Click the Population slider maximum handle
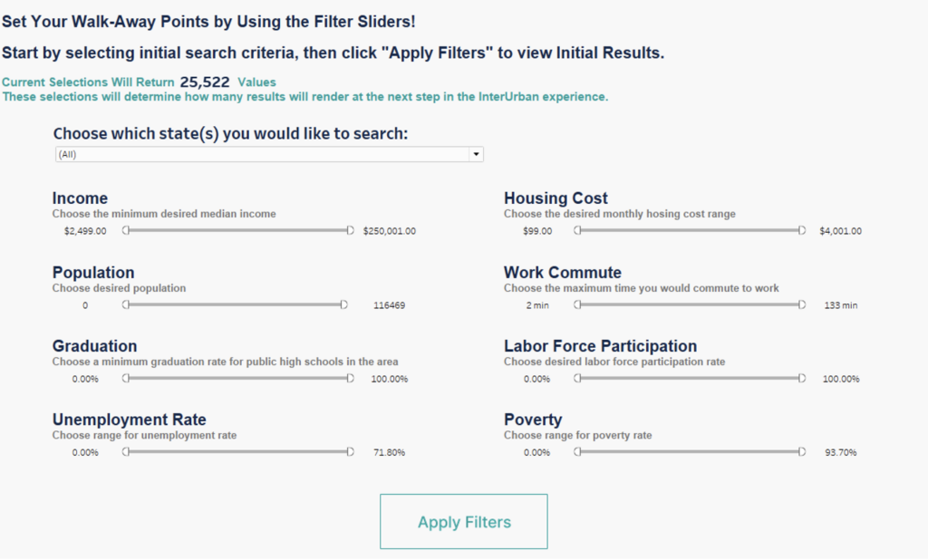Image resolution: width=928 pixels, height=560 pixels. click(x=343, y=305)
